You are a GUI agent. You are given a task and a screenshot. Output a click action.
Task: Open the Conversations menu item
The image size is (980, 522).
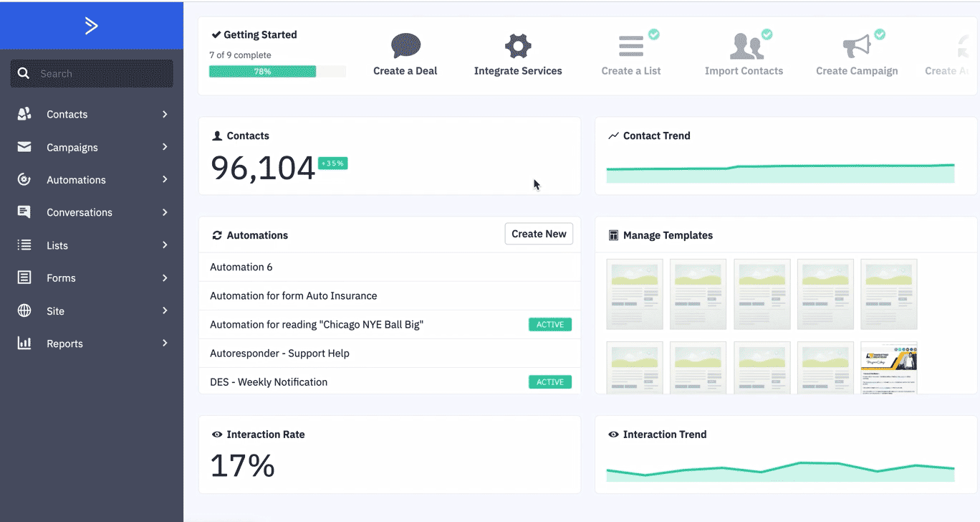click(x=79, y=213)
